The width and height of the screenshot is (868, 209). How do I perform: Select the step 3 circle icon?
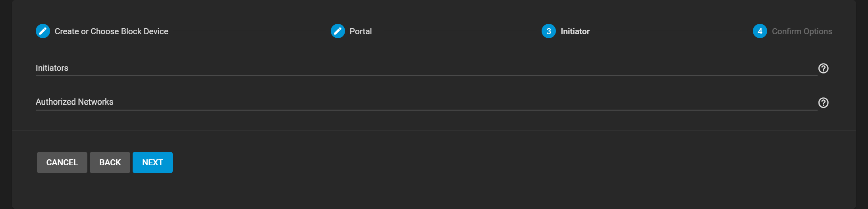coord(549,31)
